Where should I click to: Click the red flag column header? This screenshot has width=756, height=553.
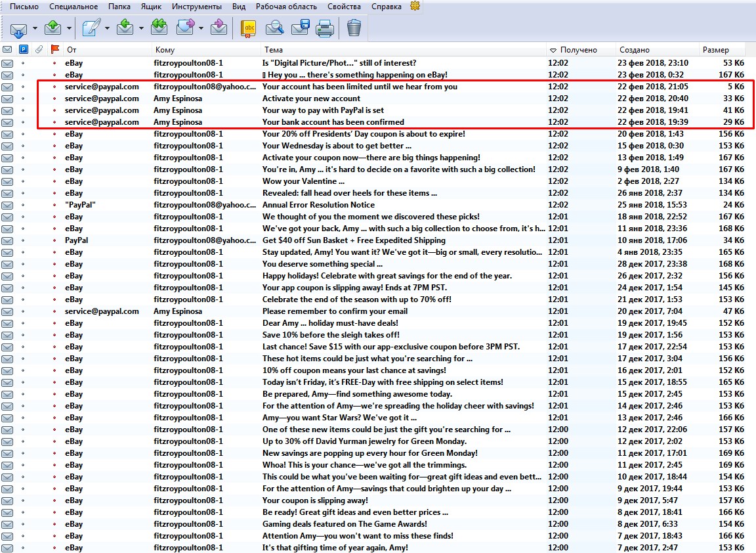pyautogui.click(x=55, y=49)
